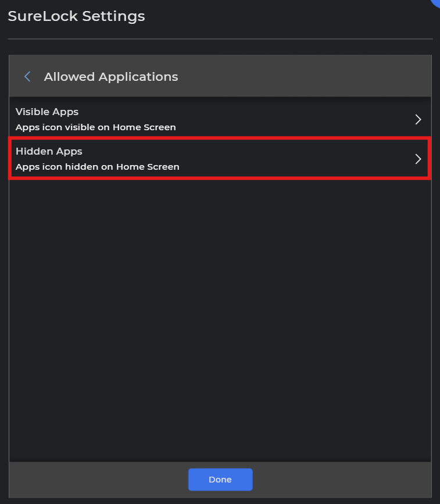This screenshot has height=504, width=440.
Task: Click the Visible Apps label
Action: 47,112
